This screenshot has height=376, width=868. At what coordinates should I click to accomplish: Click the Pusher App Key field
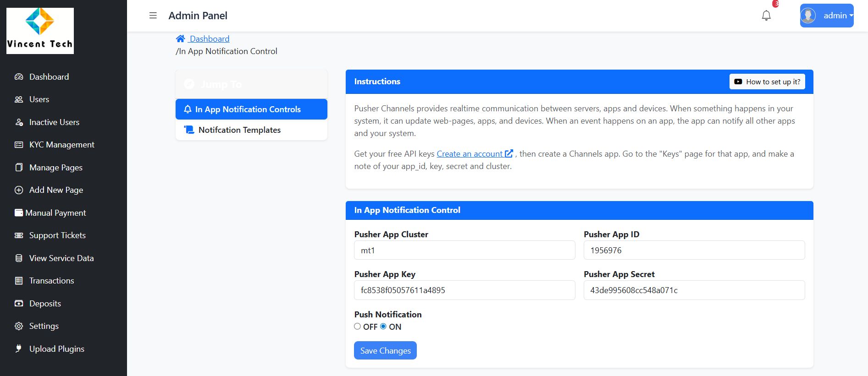point(464,290)
